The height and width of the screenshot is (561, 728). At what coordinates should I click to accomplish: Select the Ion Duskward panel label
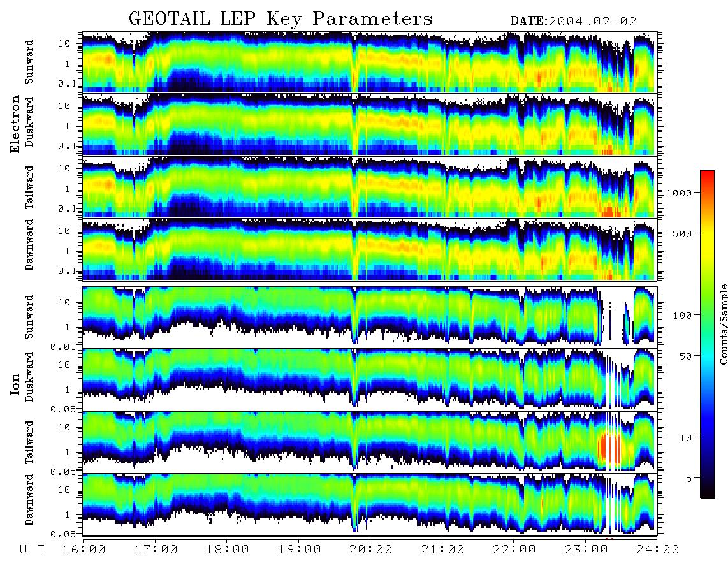click(x=29, y=377)
